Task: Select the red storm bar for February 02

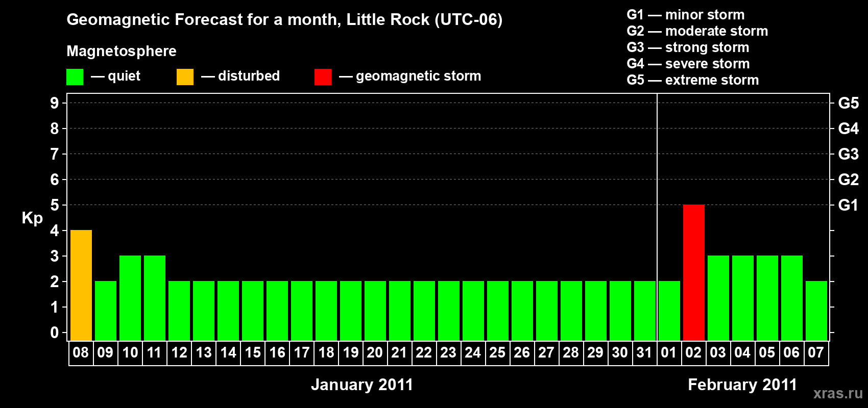Action: click(694, 273)
